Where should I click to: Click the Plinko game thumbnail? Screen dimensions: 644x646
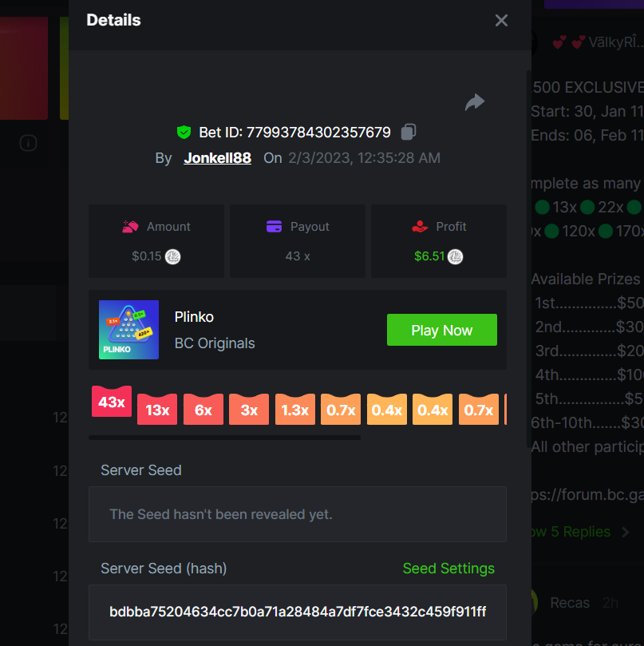[128, 330]
